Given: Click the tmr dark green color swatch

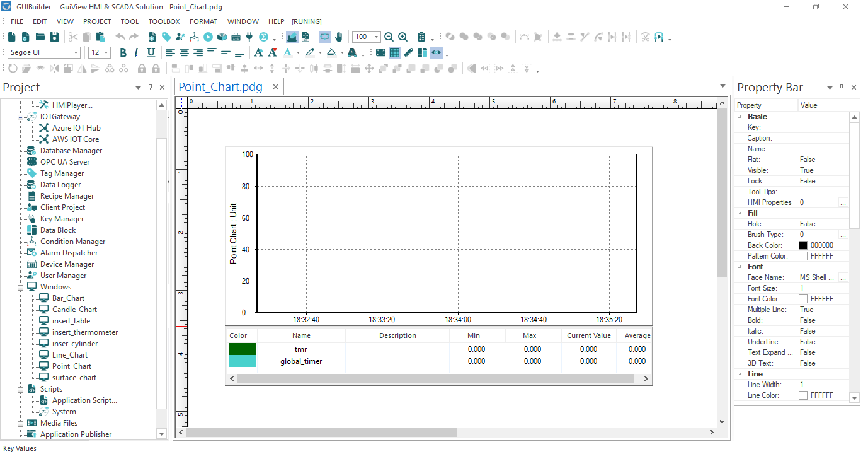Looking at the screenshot, I should [x=243, y=349].
